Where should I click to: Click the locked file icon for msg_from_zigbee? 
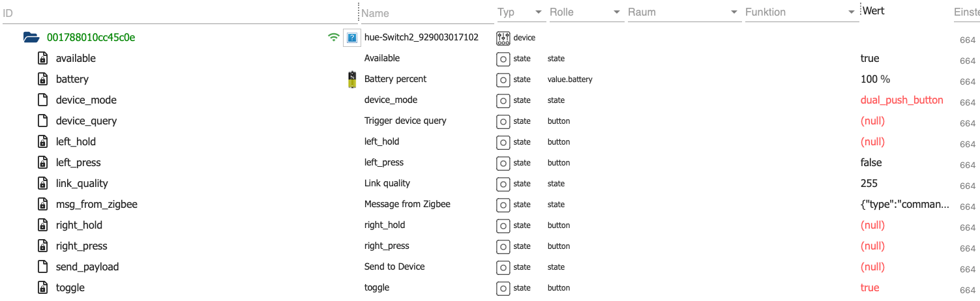(42, 205)
